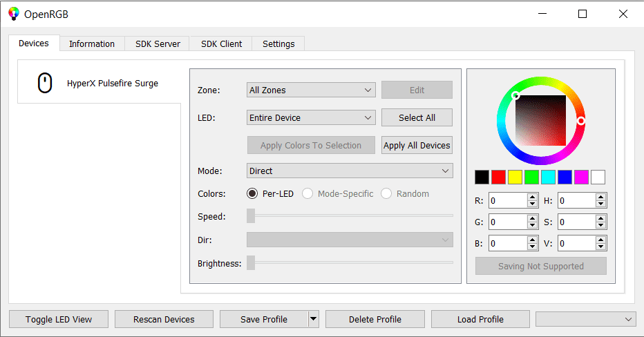Pick the white color swatch
The width and height of the screenshot is (644, 337).
(598, 177)
